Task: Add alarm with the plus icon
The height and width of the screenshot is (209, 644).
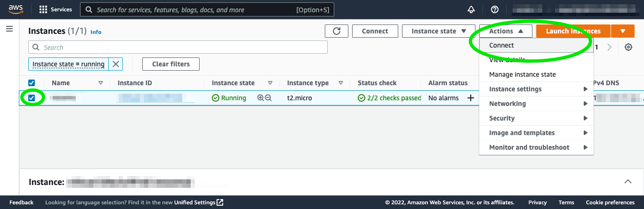Action: [x=470, y=98]
